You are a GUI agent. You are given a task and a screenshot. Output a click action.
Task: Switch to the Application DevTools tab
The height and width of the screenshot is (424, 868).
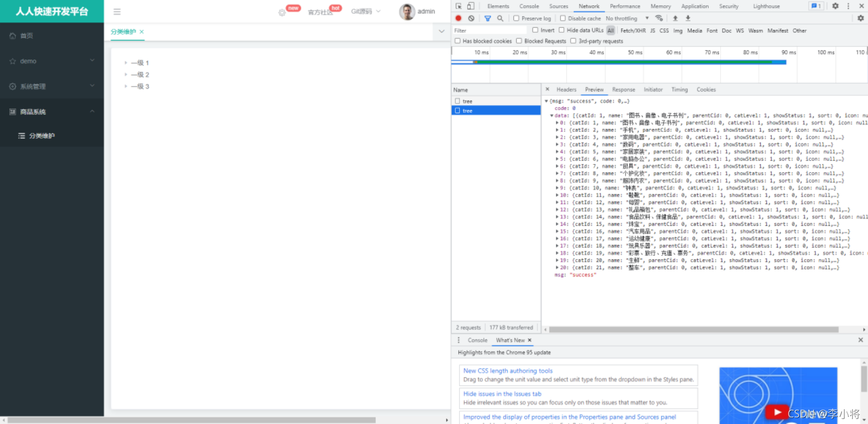coord(695,6)
